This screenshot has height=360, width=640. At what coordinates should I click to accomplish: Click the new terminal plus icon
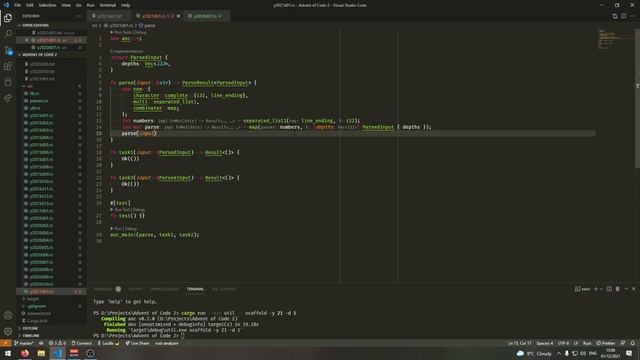(596, 289)
